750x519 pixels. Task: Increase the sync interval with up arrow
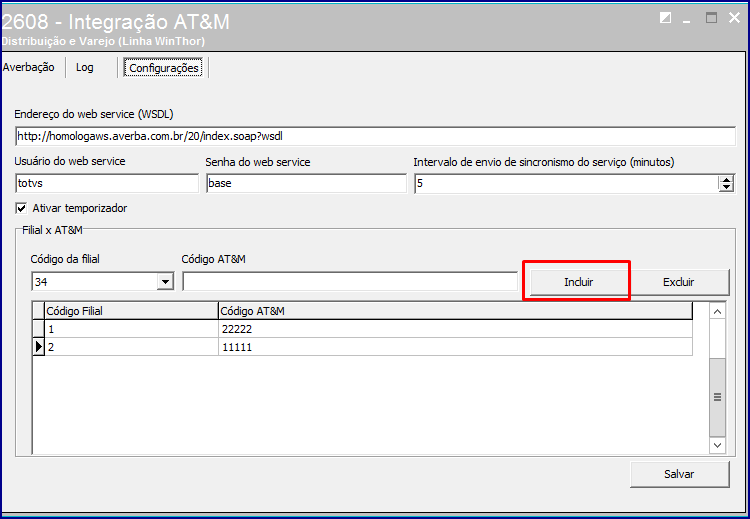tap(727, 180)
